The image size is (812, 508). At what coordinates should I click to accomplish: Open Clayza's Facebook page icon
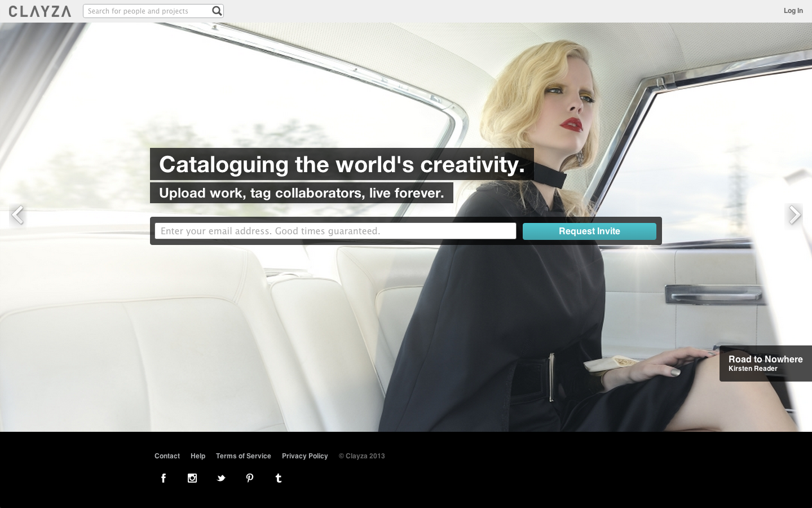[x=164, y=478]
